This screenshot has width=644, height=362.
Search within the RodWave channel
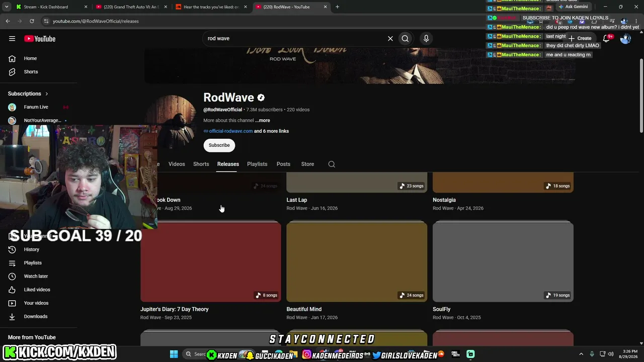[332, 164]
